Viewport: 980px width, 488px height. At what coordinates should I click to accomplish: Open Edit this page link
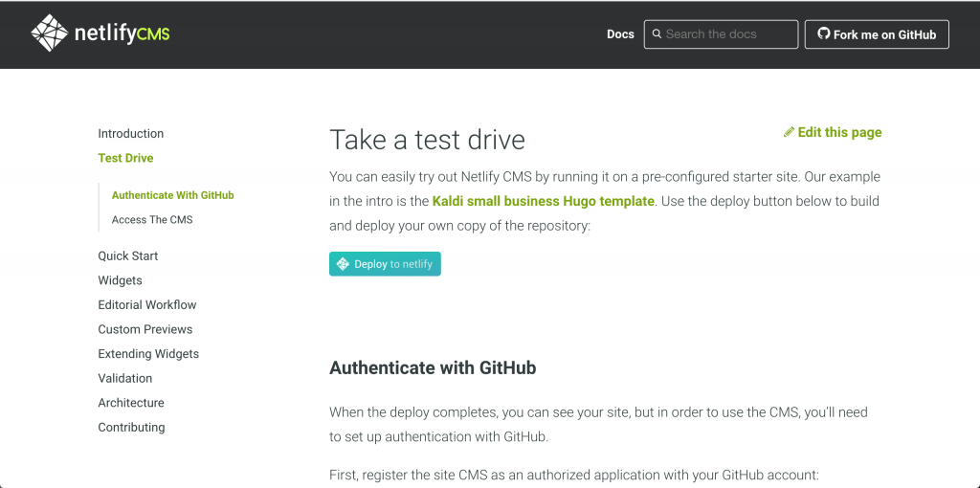coord(833,132)
